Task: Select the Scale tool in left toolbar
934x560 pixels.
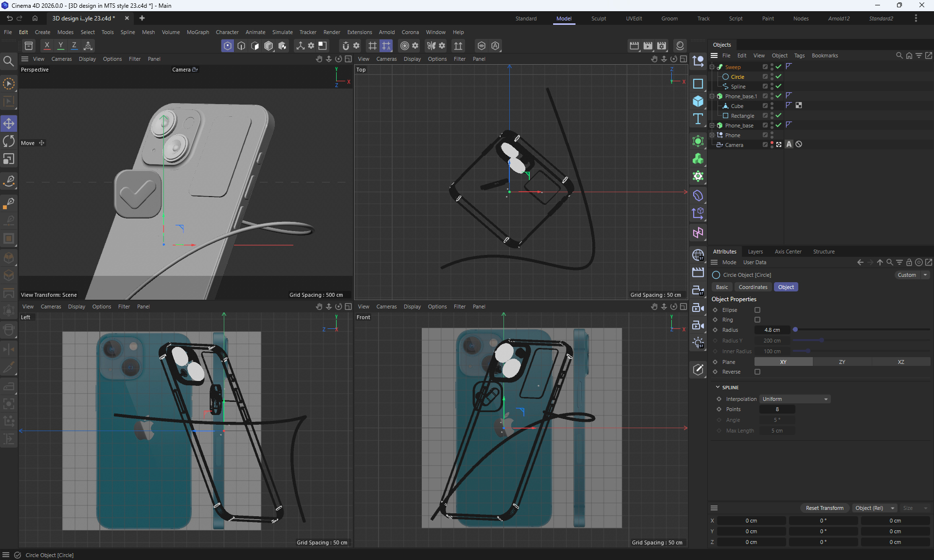Action: pos(9,160)
